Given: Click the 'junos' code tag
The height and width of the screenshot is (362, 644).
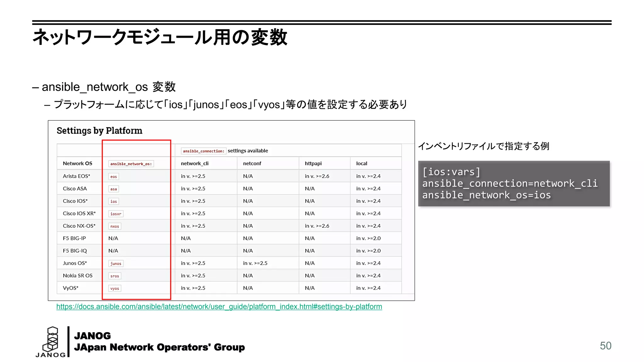Looking at the screenshot, I should [x=116, y=264].
